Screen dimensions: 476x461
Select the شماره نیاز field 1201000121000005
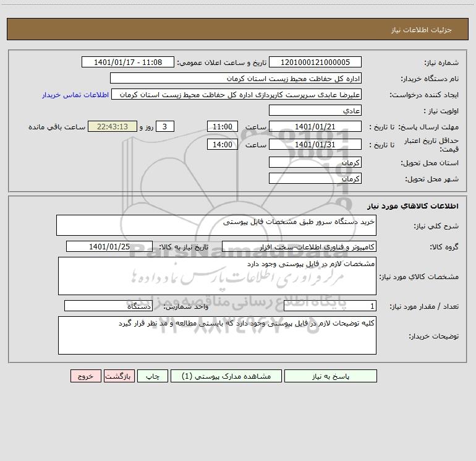(x=315, y=62)
